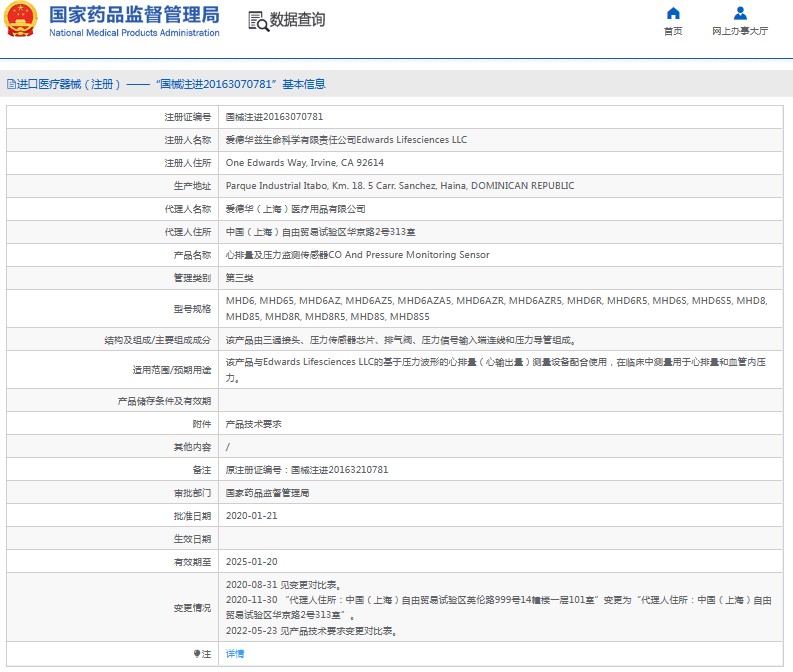
Task: Click the 其他内容 slash value
Action: tap(228, 447)
